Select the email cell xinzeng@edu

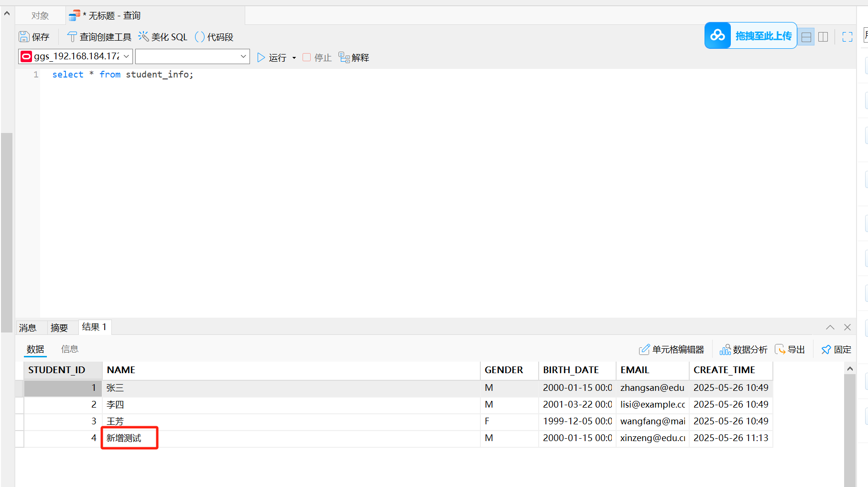coord(652,438)
